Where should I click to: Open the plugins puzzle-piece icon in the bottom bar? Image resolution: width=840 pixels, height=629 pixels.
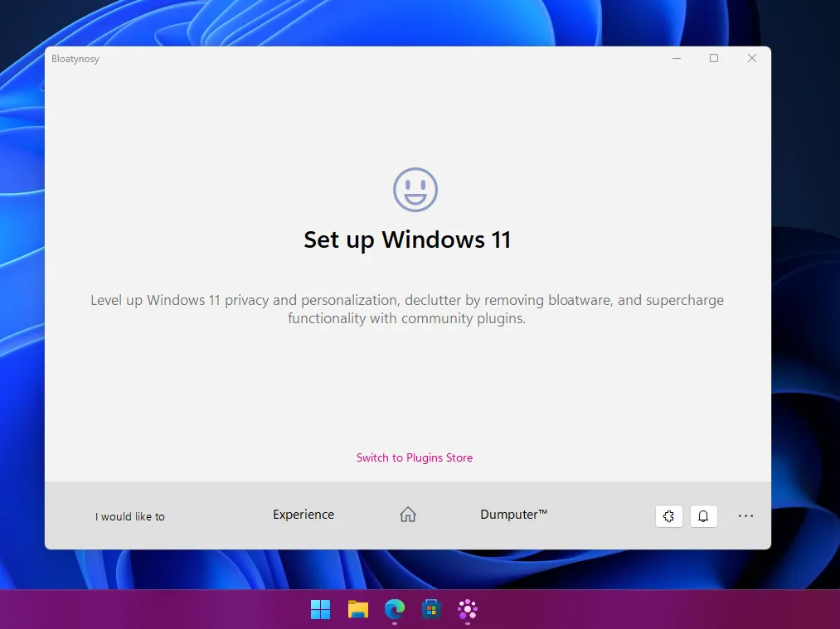668,515
